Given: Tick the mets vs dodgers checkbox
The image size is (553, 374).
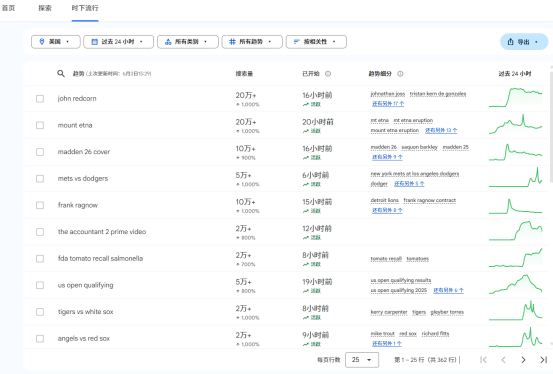Looking at the screenshot, I should [x=40, y=179].
